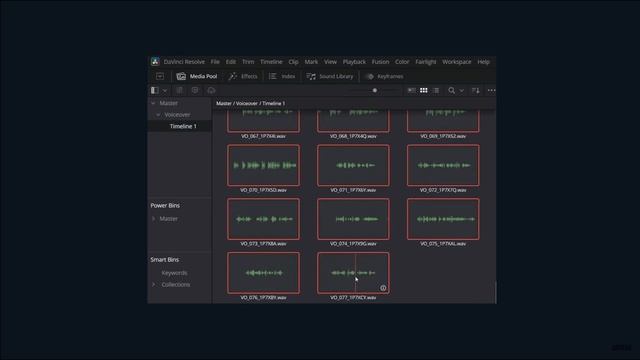Click the Media Pool camera icon
Image resolution: width=640 pixels, height=360 pixels.
point(181,76)
